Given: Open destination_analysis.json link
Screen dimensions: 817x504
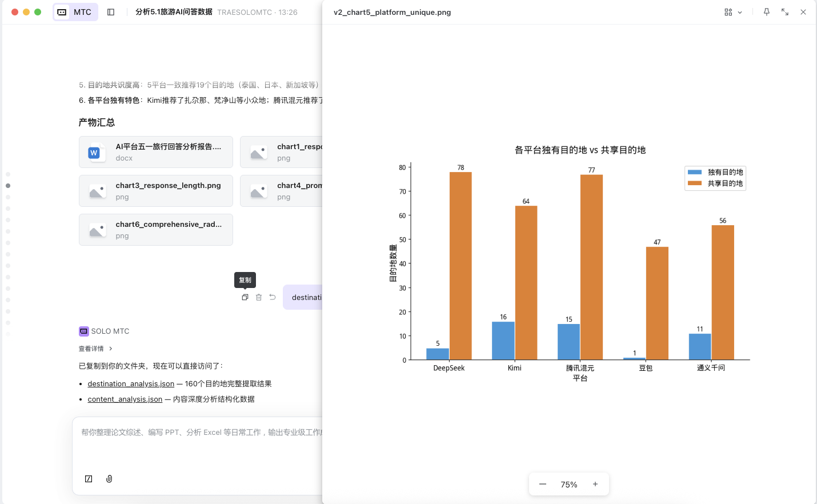Looking at the screenshot, I should click(x=131, y=384).
